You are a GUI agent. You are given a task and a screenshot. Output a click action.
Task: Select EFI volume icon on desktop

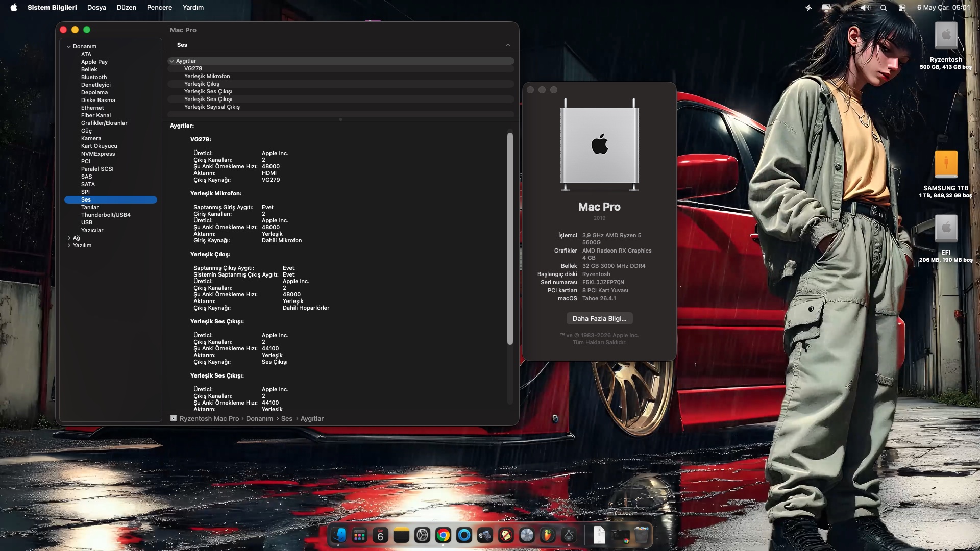click(x=946, y=229)
